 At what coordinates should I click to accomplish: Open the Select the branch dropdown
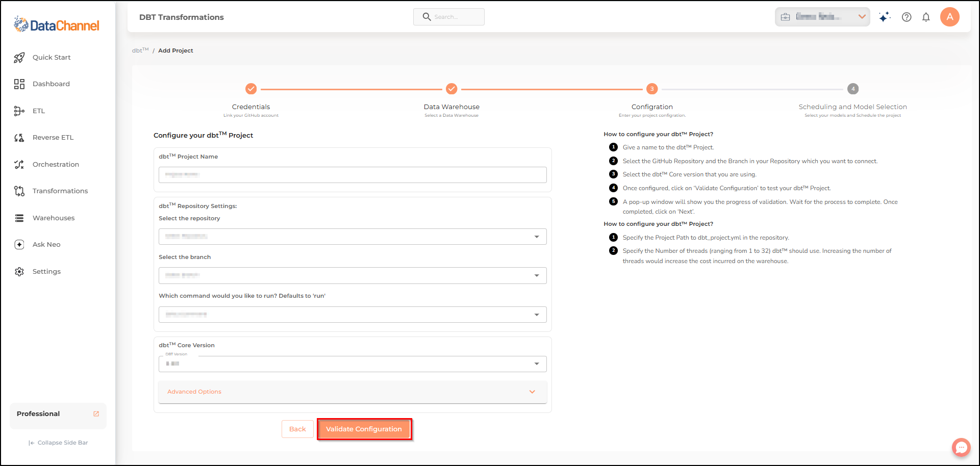pyautogui.click(x=353, y=275)
